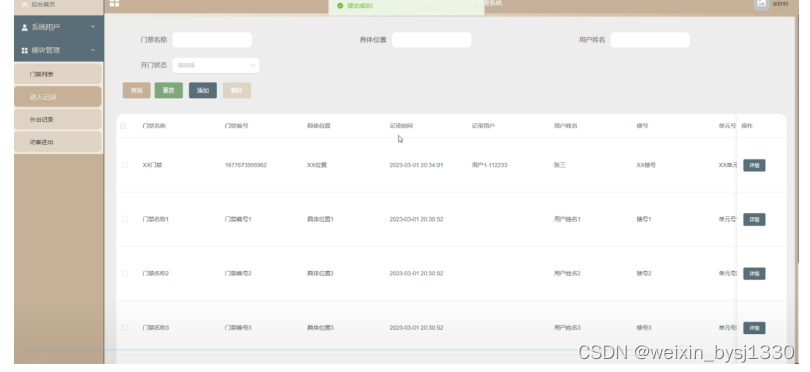Focus the 用户姓名 search input
This screenshot has height=372, width=810.
[x=650, y=40]
